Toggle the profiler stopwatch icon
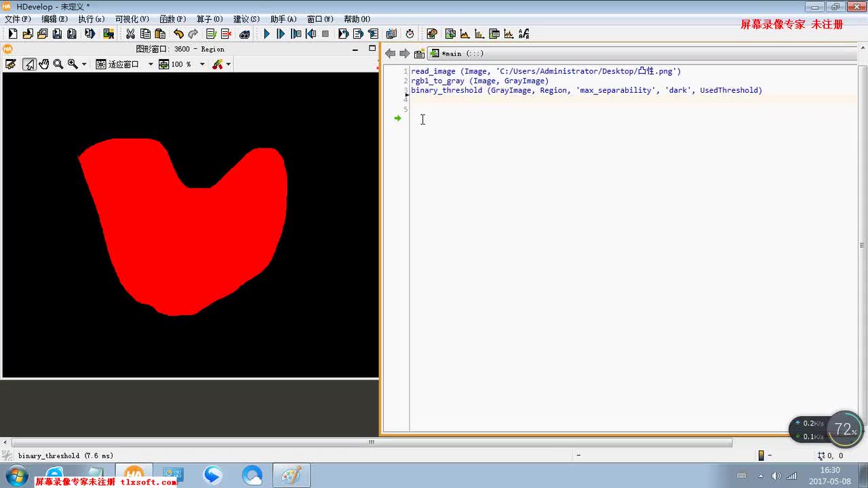 [x=410, y=34]
